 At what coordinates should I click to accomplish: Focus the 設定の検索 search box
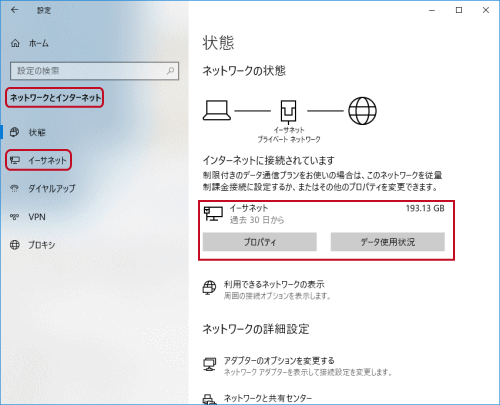pyautogui.click(x=94, y=71)
